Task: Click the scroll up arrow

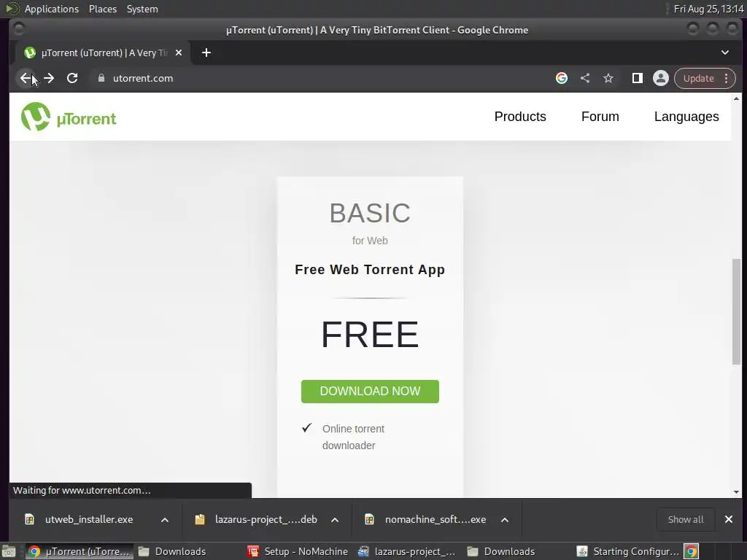Action: coord(737,98)
